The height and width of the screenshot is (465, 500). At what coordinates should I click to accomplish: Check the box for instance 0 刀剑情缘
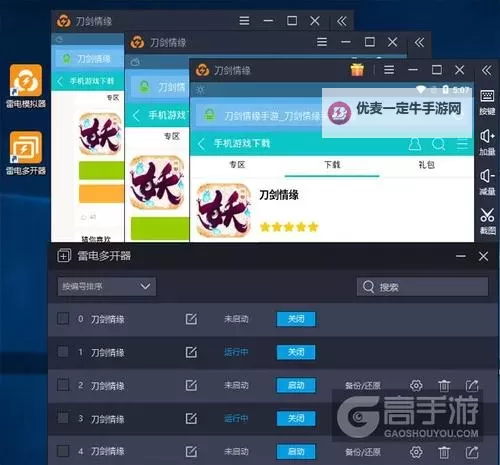63,319
